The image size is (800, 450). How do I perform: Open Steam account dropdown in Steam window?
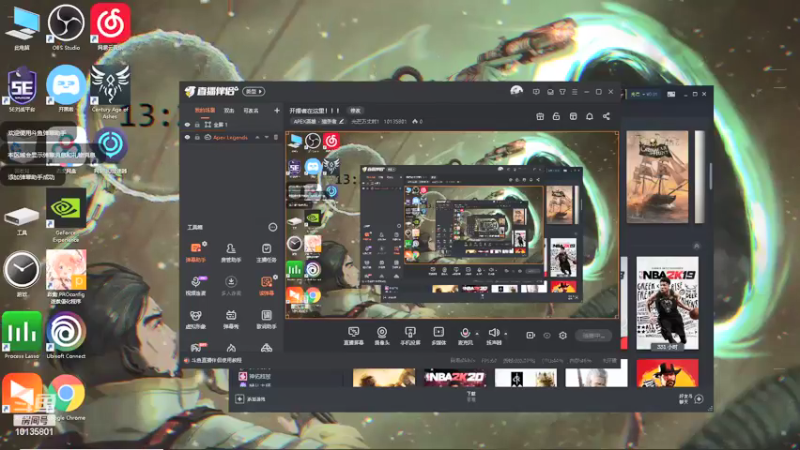pos(644,94)
